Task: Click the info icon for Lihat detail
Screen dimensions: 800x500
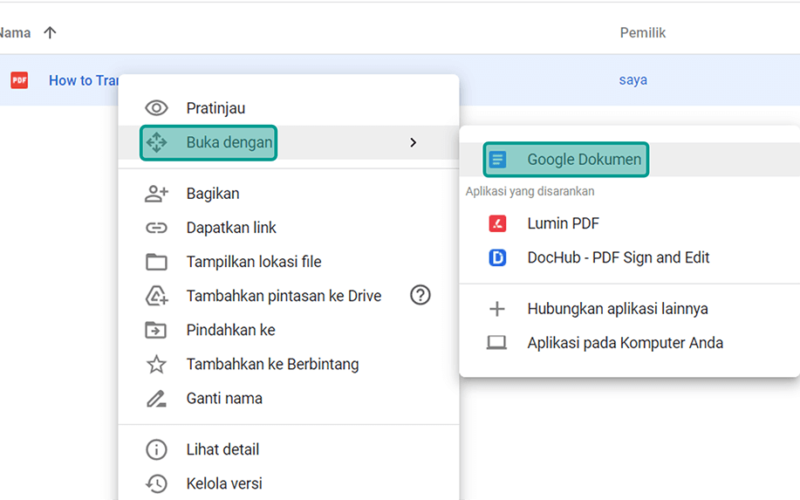Action: 156,449
